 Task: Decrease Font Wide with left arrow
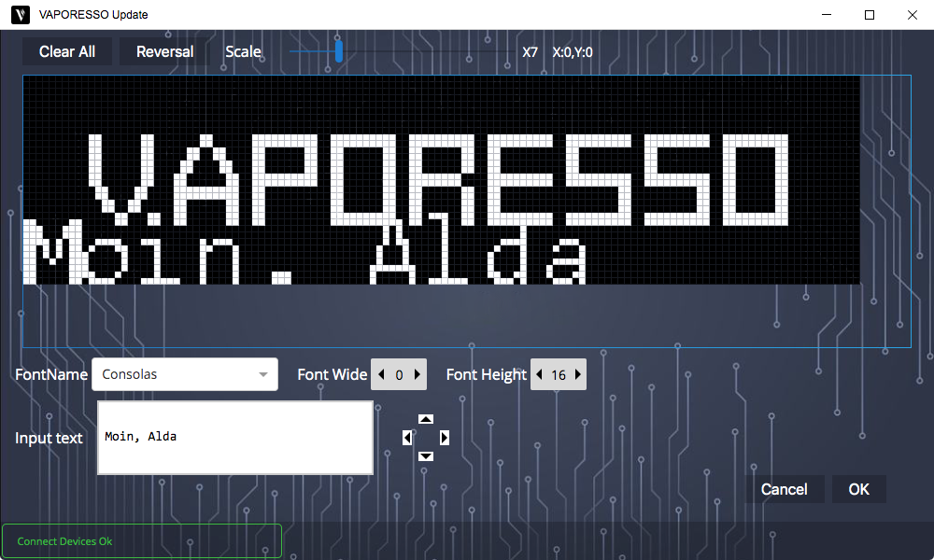tap(381, 374)
